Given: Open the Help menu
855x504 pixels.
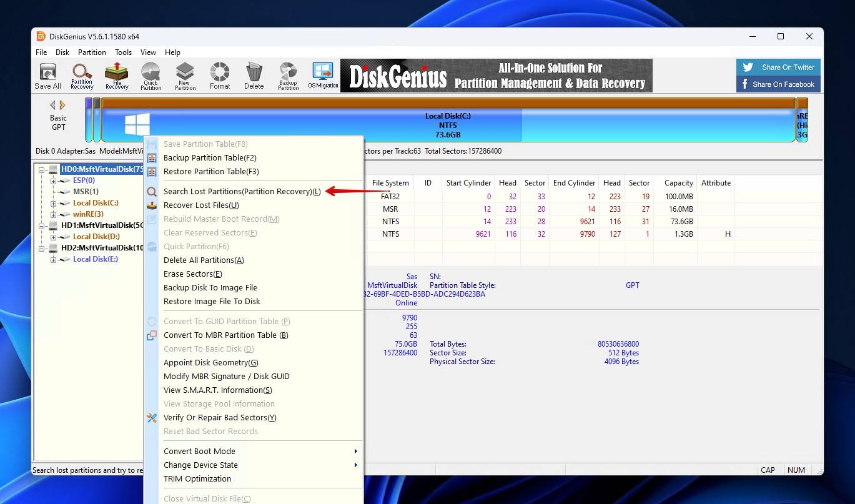Looking at the screenshot, I should 172,52.
